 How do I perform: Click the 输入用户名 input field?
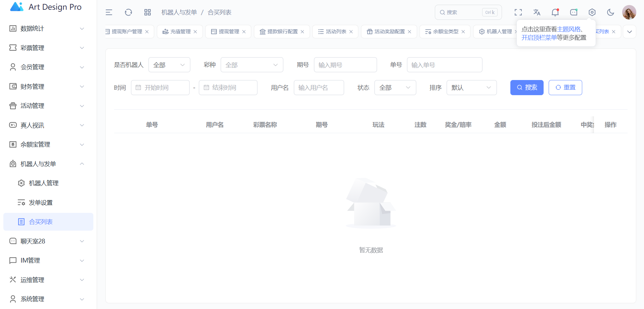click(x=319, y=88)
